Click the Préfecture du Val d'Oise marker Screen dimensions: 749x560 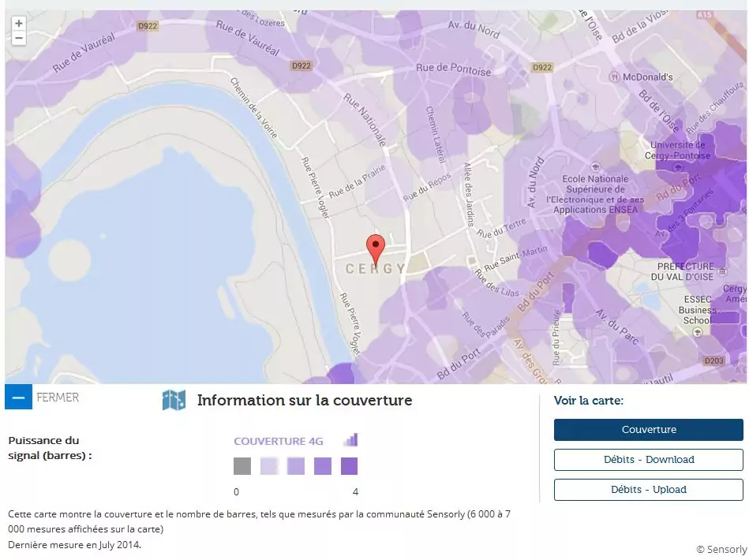(722, 271)
